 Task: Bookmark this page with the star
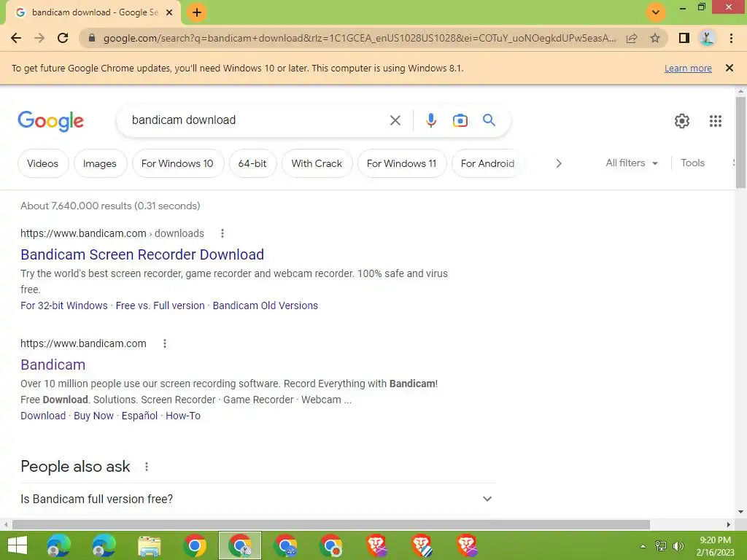655,38
